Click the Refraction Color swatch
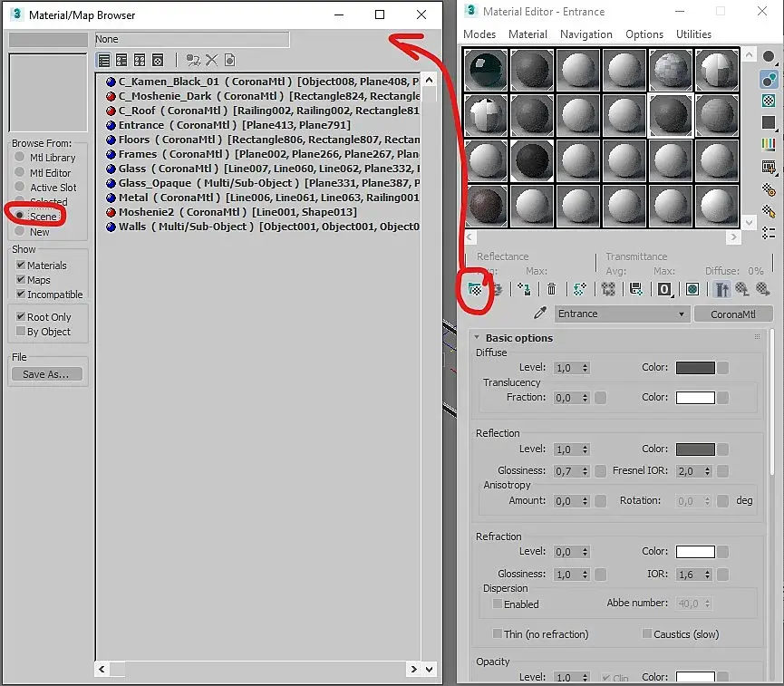The width and height of the screenshot is (784, 686). click(x=695, y=552)
